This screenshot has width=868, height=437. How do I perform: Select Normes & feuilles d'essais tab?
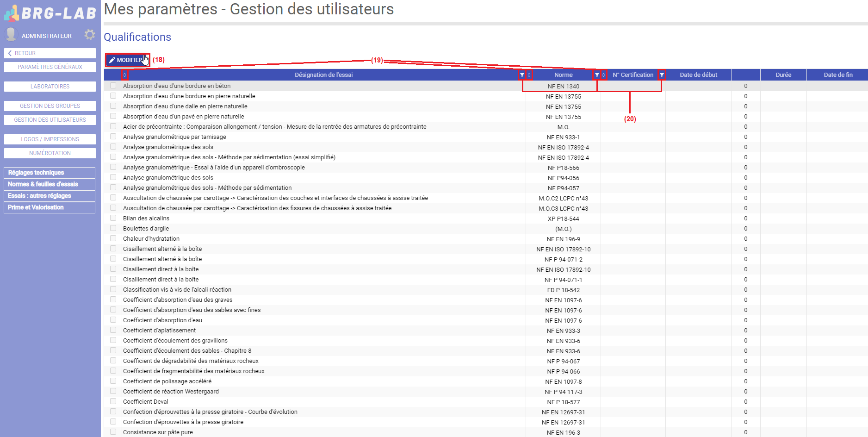point(50,184)
